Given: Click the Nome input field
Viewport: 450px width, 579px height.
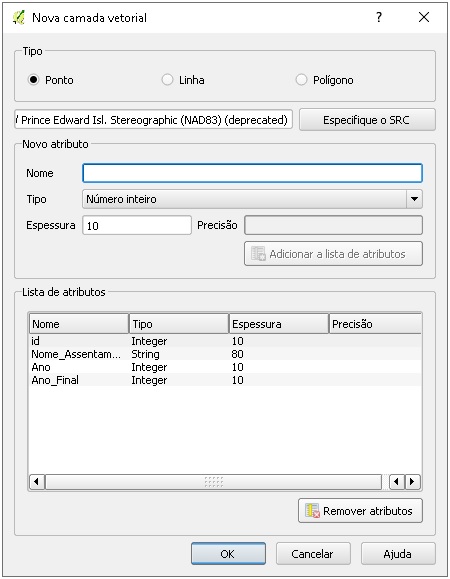Looking at the screenshot, I should click(x=253, y=173).
